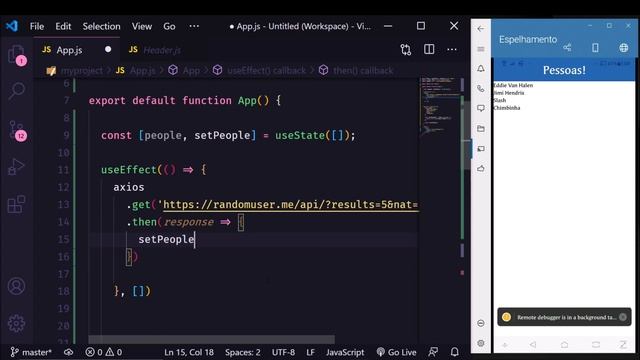Start Go Live server
Image resolution: width=640 pixels, height=360 pixels.
pos(396,352)
